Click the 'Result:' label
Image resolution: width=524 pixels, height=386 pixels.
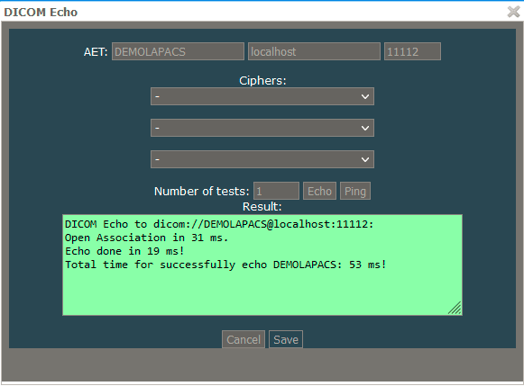click(262, 207)
